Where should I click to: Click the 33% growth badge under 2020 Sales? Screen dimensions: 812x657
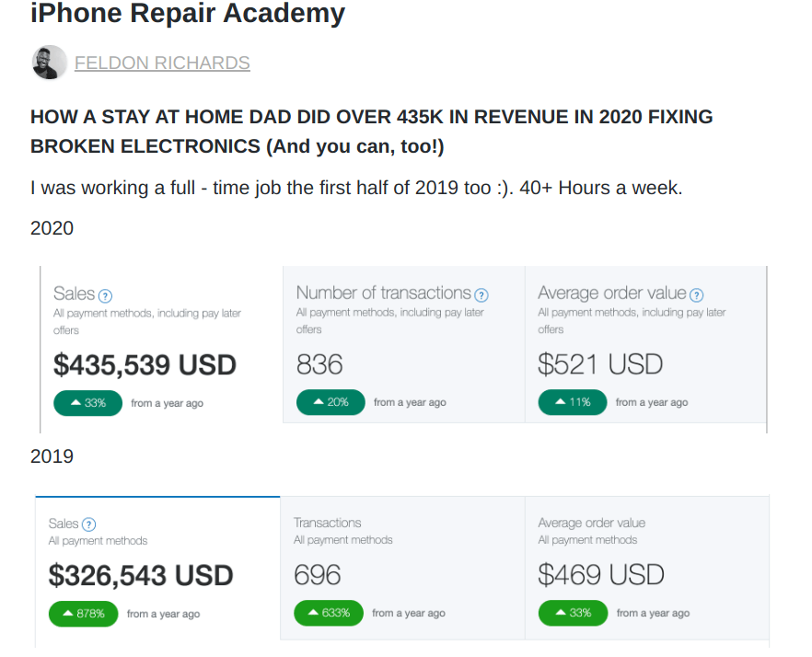click(87, 402)
